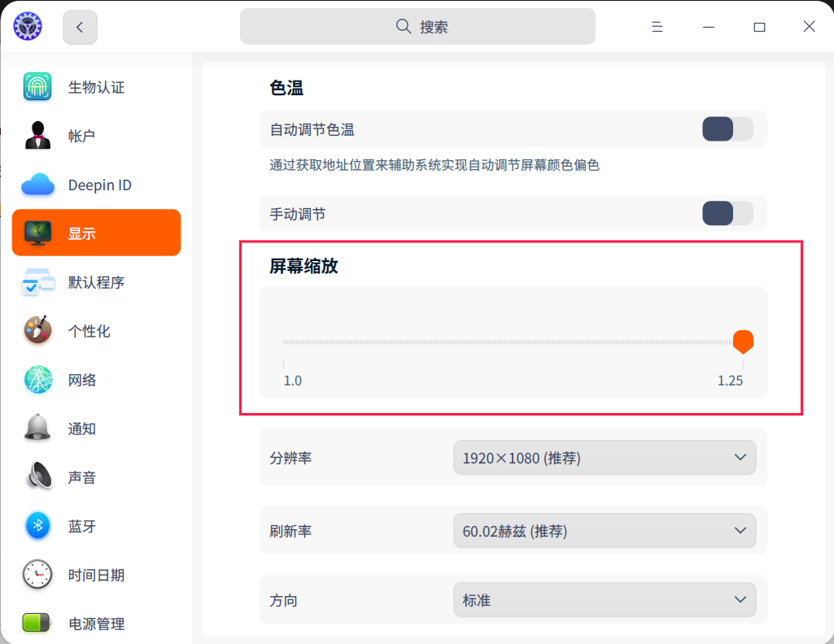Click the 方向 label
The width and height of the screenshot is (834, 644).
[x=283, y=600]
